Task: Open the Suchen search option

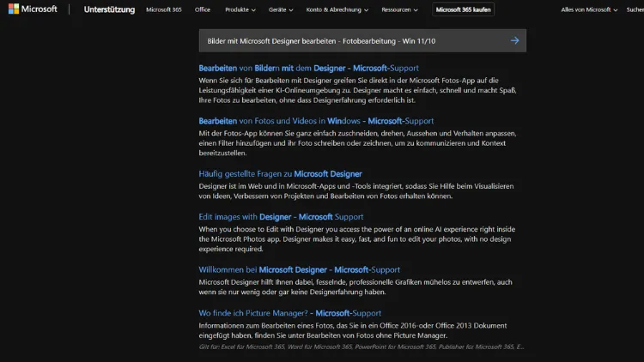Action: pos(635,9)
